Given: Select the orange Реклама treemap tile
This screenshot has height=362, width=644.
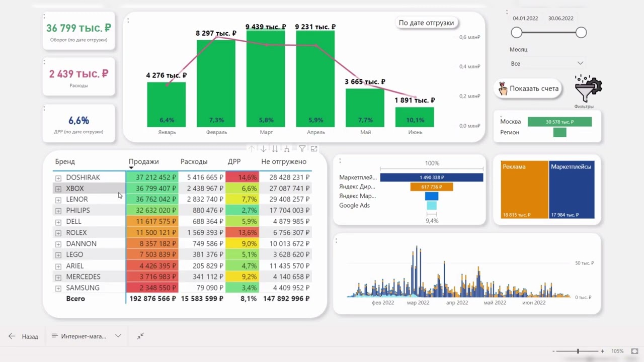Looking at the screenshot, I should point(524,190).
